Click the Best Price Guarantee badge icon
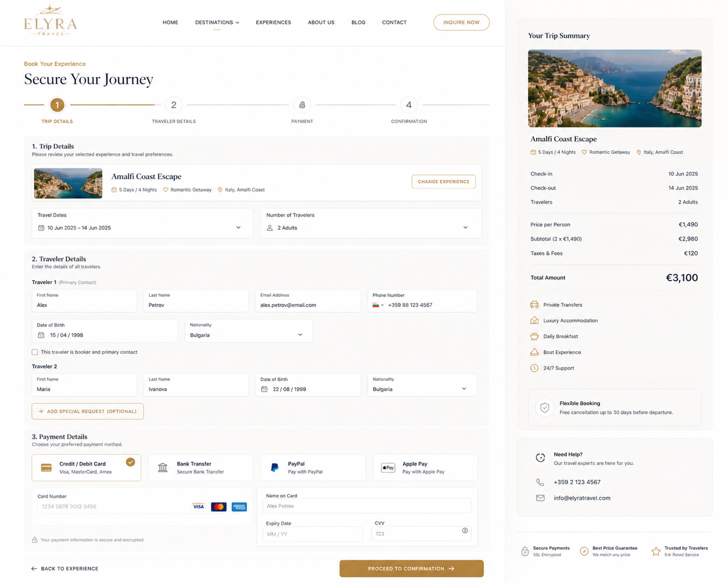Viewport: 728px width, 583px height. point(584,551)
